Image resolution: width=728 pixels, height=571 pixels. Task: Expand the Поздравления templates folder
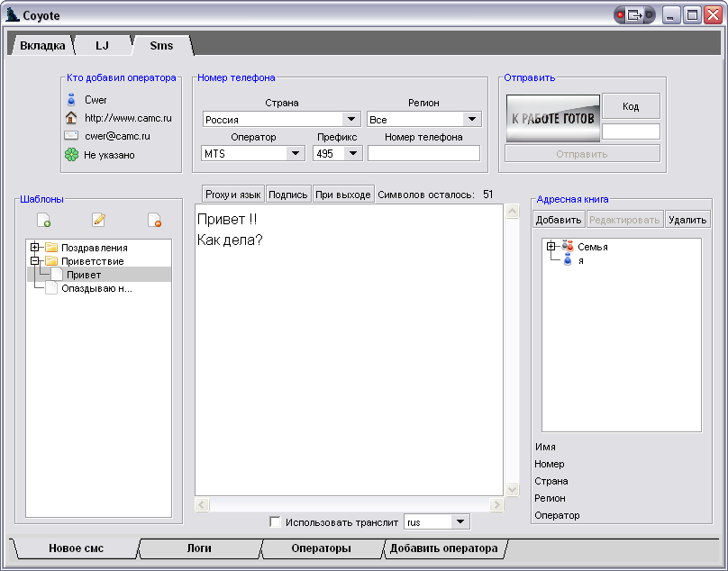click(35, 248)
